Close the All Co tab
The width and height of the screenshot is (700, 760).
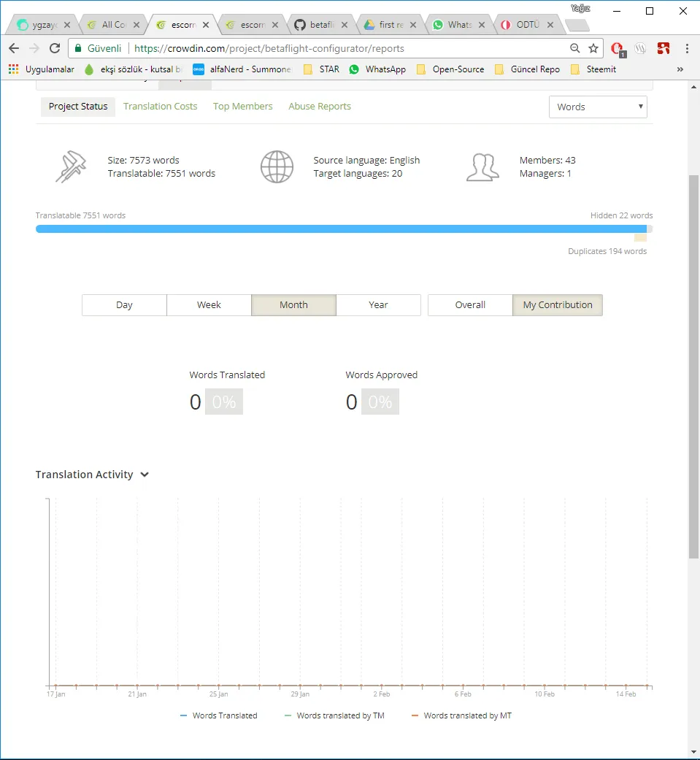[136, 25]
